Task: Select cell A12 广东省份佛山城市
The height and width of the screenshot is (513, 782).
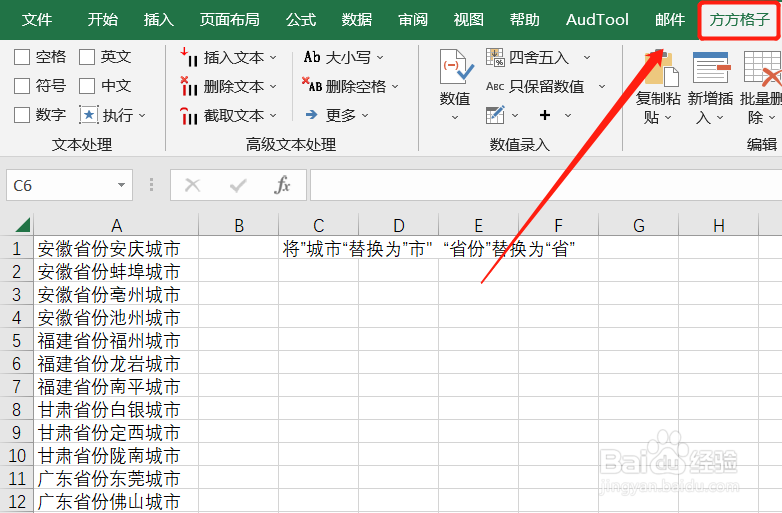Action: pyautogui.click(x=116, y=502)
